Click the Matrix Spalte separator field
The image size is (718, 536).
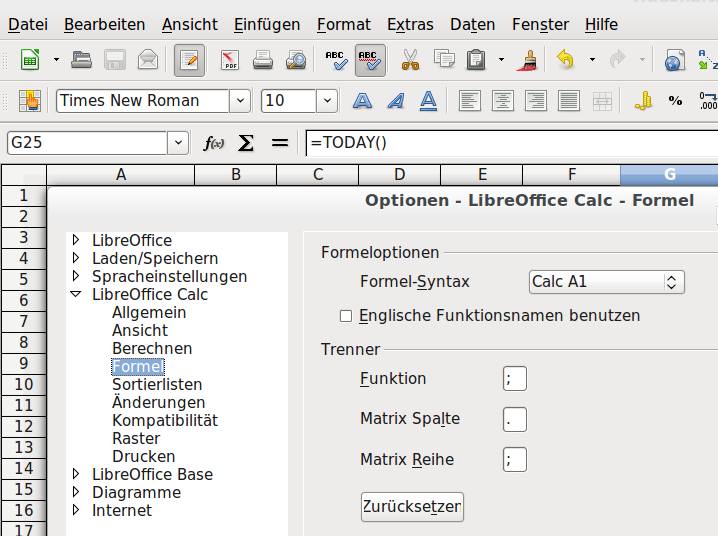coord(515,419)
